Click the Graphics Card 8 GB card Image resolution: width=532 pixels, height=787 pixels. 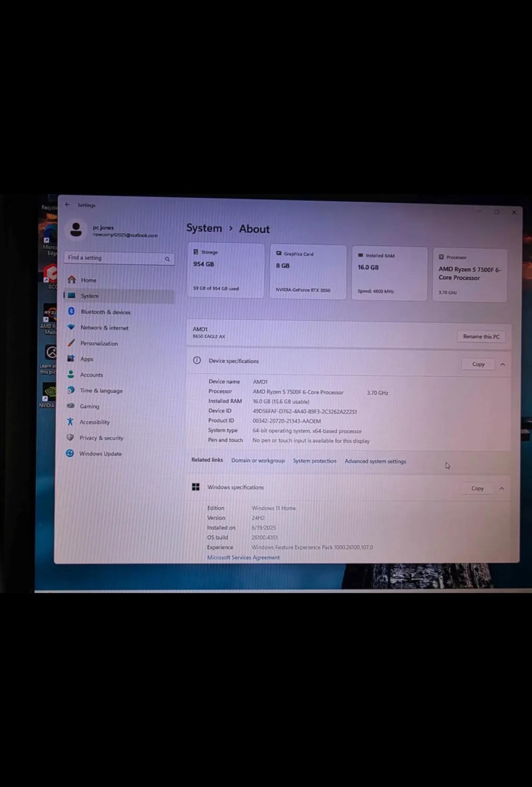[x=308, y=272]
